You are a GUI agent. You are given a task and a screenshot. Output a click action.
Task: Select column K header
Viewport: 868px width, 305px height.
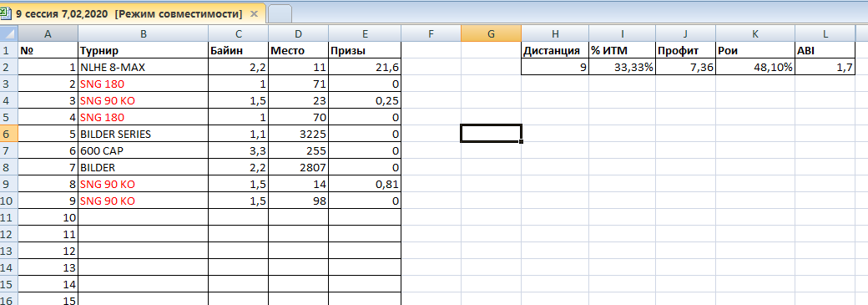click(755, 34)
